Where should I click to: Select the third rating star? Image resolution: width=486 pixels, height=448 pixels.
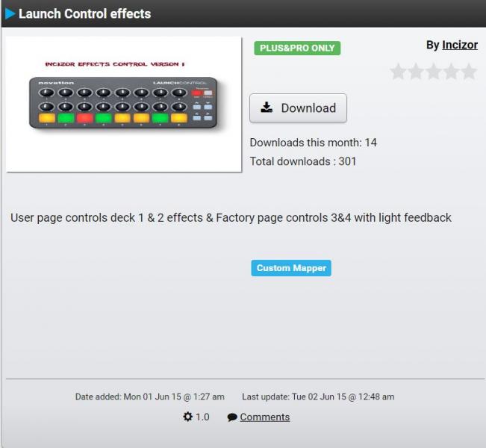click(x=434, y=72)
